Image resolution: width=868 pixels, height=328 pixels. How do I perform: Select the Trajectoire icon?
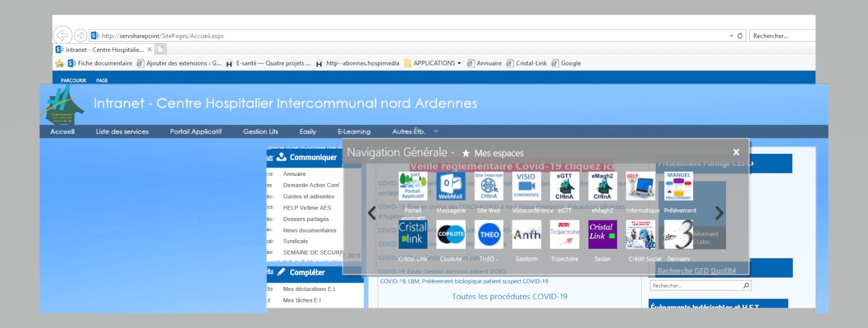564,234
